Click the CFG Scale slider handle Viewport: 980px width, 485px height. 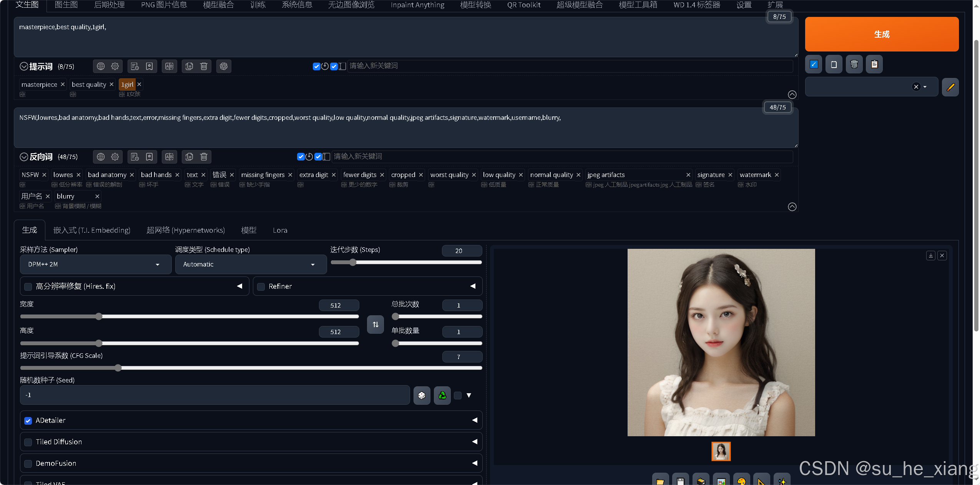click(118, 368)
